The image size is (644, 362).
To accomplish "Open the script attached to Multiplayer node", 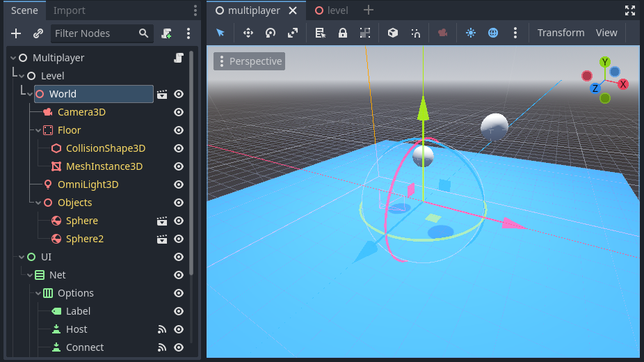I will pyautogui.click(x=179, y=58).
